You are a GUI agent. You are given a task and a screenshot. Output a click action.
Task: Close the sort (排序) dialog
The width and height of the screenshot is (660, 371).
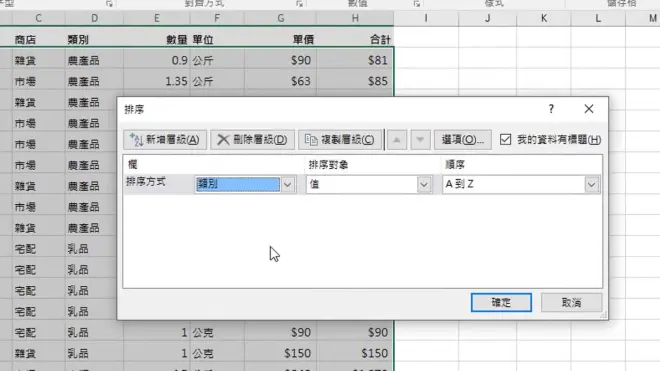coord(589,109)
